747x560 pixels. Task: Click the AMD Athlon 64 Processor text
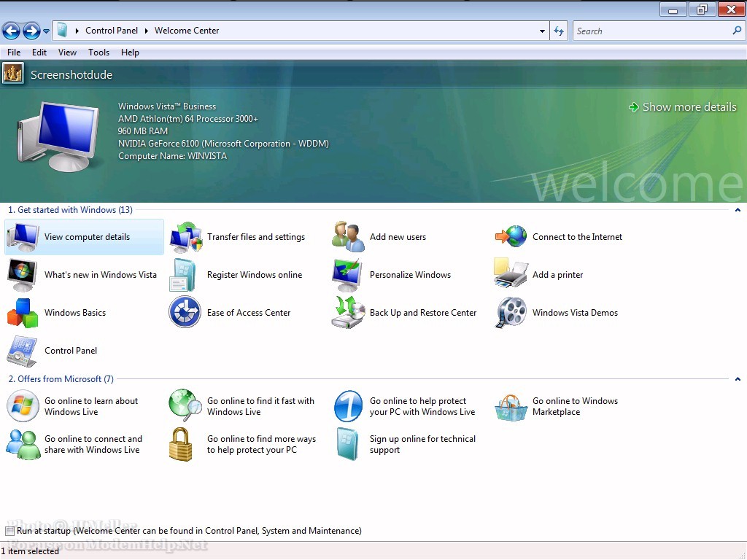187,119
